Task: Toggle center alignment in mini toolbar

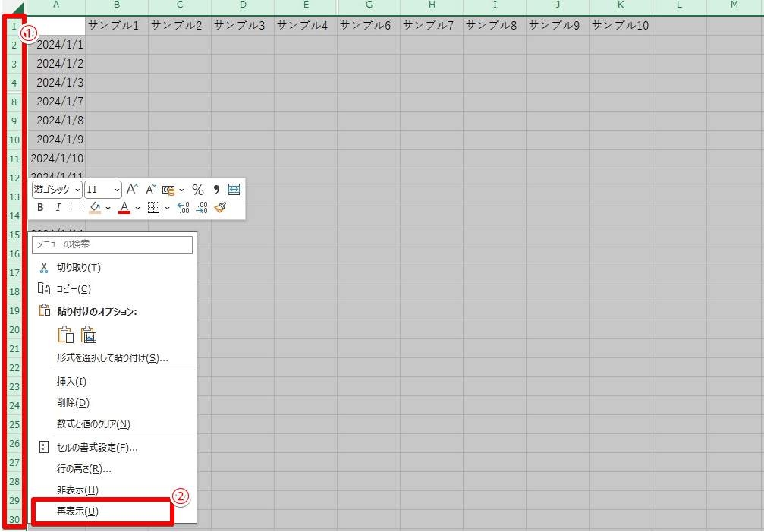Action: (76, 208)
